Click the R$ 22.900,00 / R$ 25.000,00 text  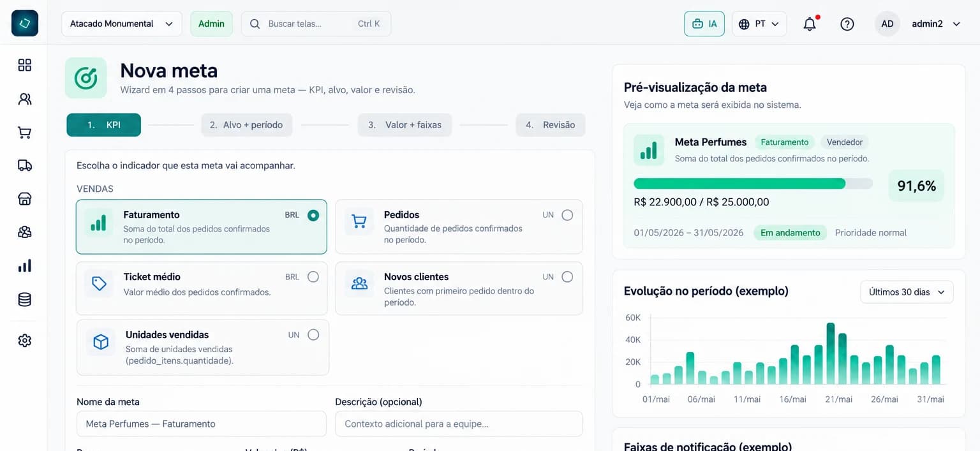tap(701, 202)
